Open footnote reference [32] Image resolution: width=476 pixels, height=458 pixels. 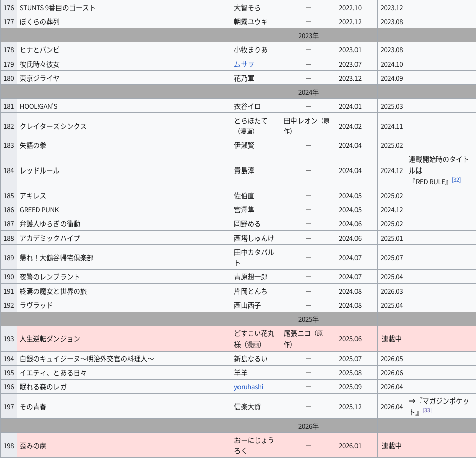point(456,180)
